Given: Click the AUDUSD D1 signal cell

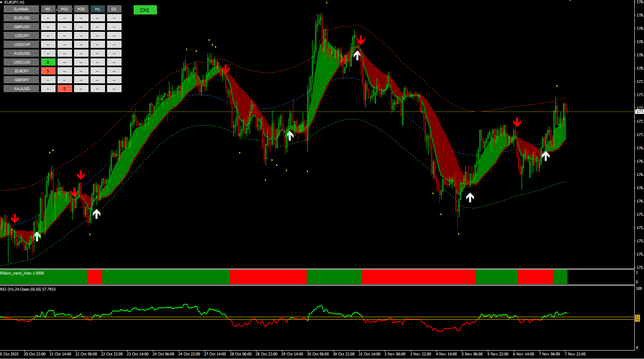Looking at the screenshot, I should click(x=114, y=53).
